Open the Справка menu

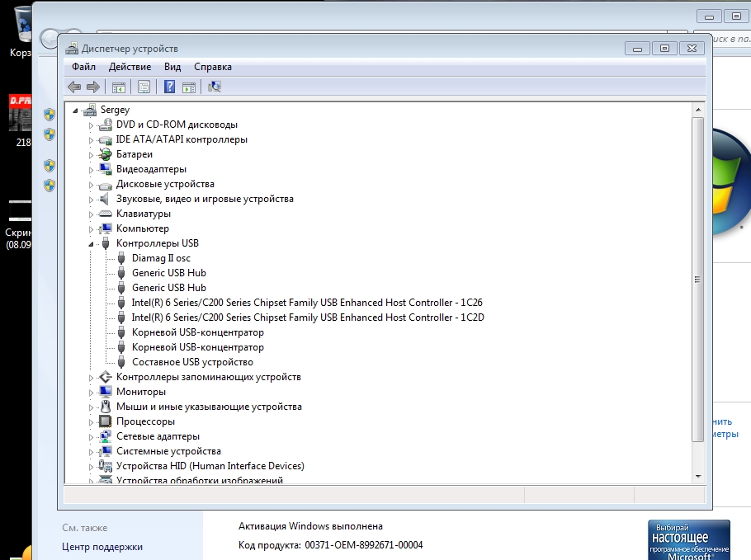click(213, 67)
